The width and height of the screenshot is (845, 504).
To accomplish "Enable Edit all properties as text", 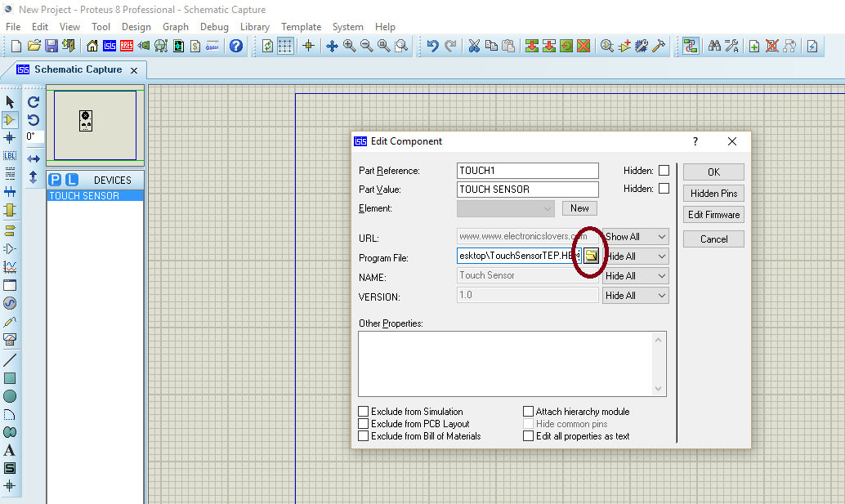I will tap(529, 436).
